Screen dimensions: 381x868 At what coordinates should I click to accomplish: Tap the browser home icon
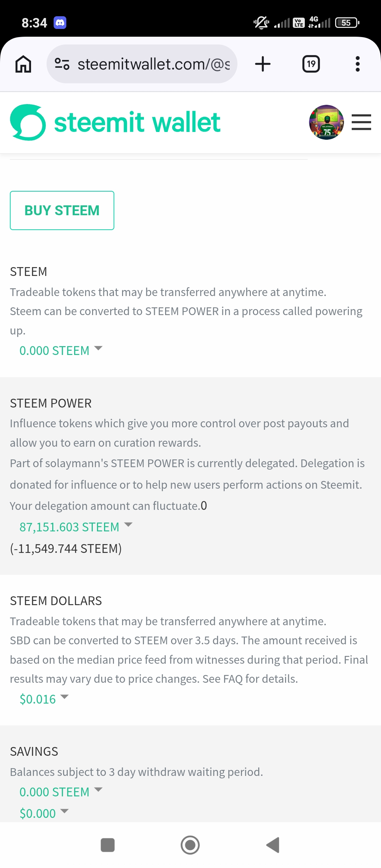[x=23, y=64]
